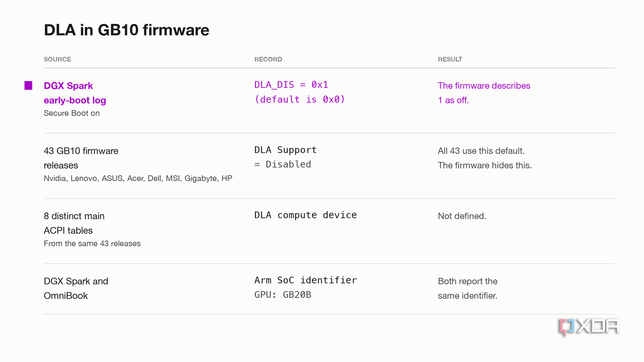Click 'Both report the same identifier.' result
This screenshot has width=644, height=362.
pyautogui.click(x=468, y=288)
